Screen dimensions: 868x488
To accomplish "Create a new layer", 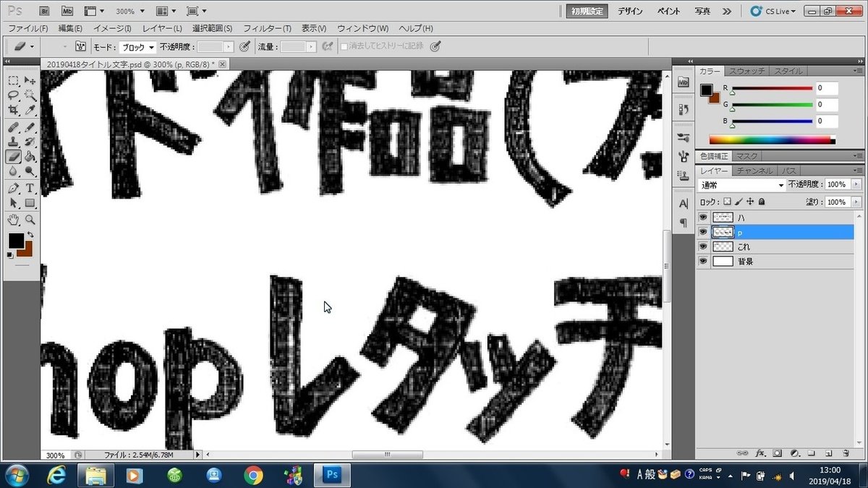I will [x=828, y=453].
